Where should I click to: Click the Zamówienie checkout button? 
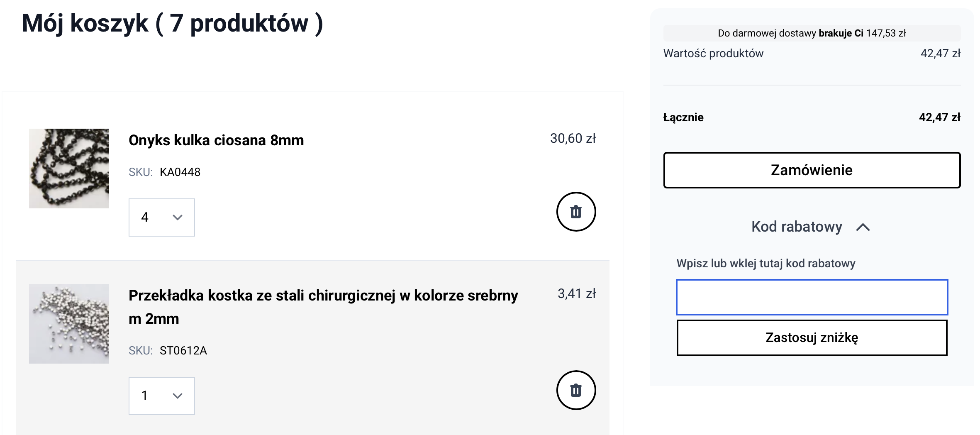(x=812, y=170)
